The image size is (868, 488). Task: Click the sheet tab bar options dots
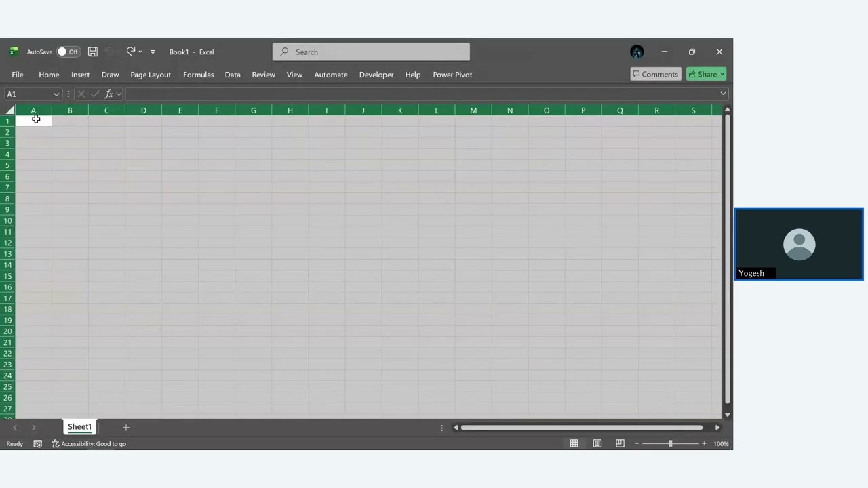[x=441, y=428]
